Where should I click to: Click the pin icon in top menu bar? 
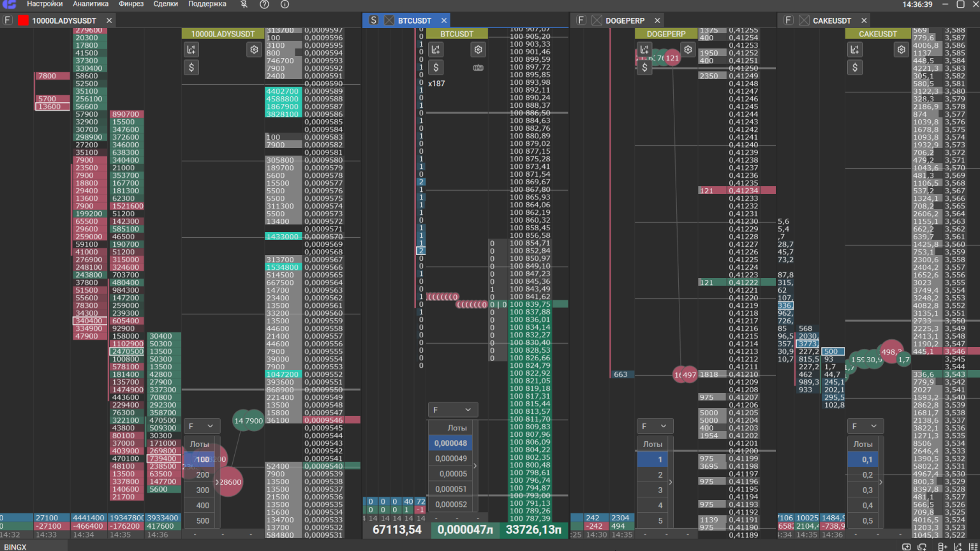pyautogui.click(x=244, y=4)
